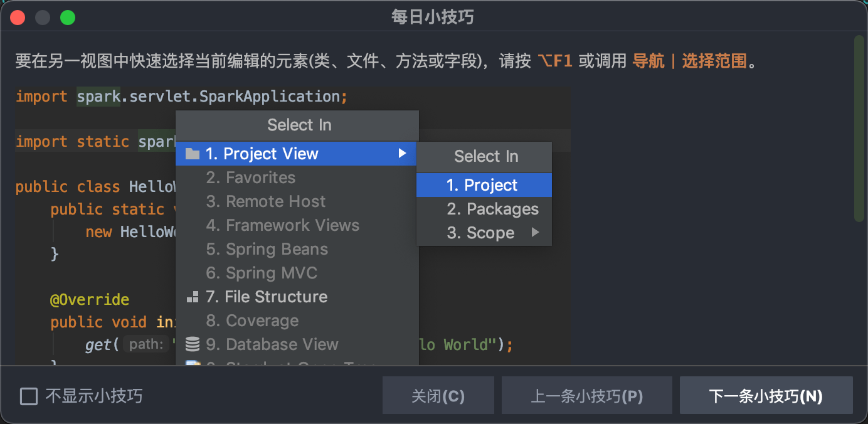Choose 2. Packages from Select In

(492, 209)
